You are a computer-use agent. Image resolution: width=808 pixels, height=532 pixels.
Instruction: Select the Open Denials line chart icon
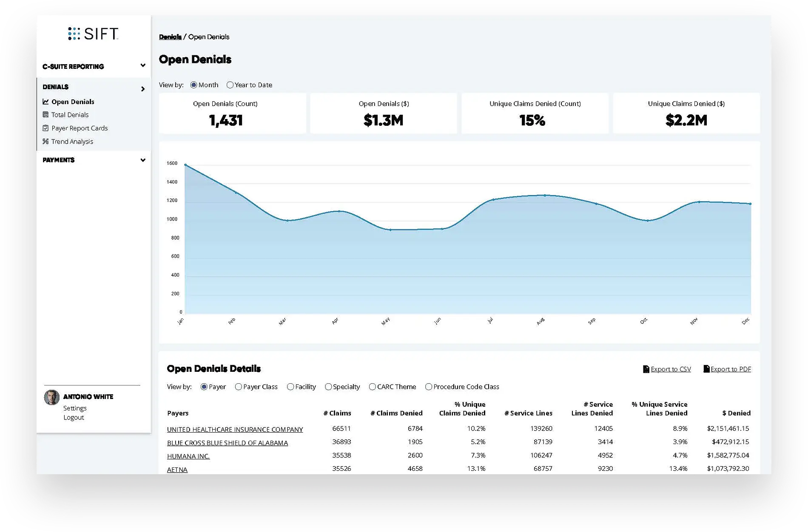pyautogui.click(x=46, y=102)
